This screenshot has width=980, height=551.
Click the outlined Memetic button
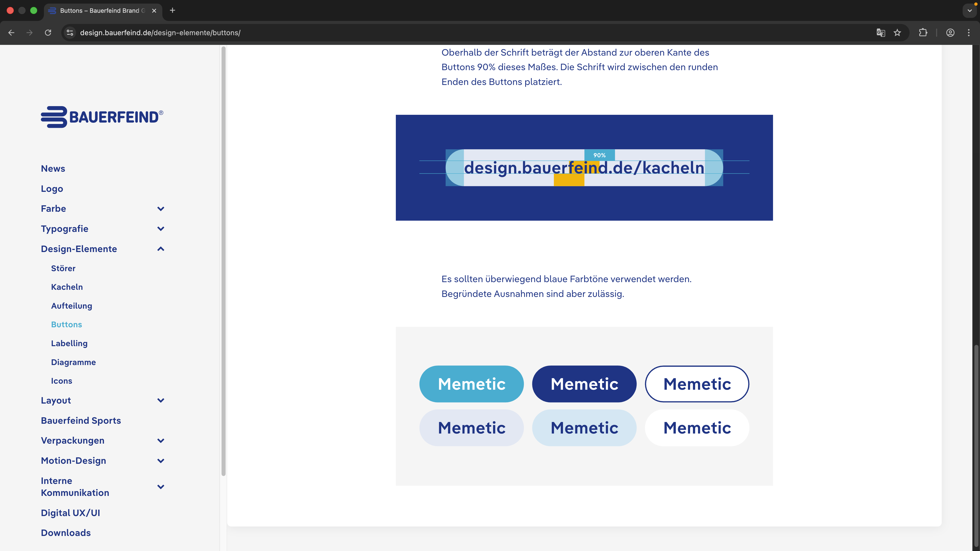click(697, 384)
